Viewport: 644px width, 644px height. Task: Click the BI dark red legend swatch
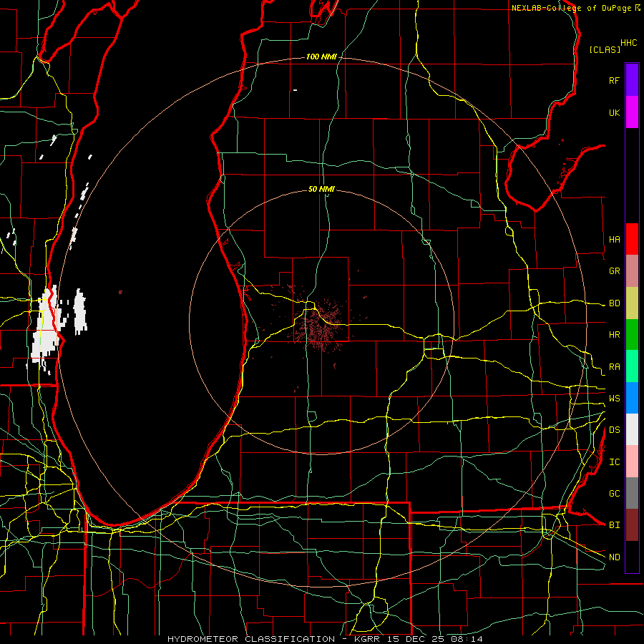click(632, 525)
